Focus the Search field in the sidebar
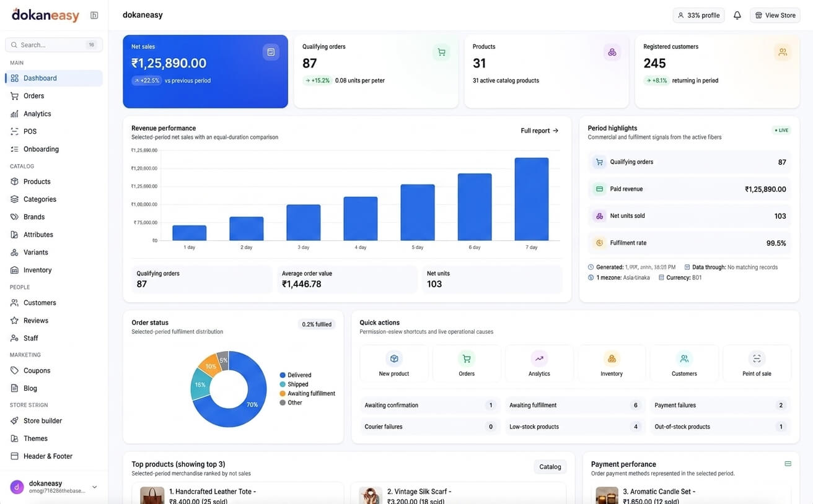This screenshot has width=813, height=504. (54, 45)
